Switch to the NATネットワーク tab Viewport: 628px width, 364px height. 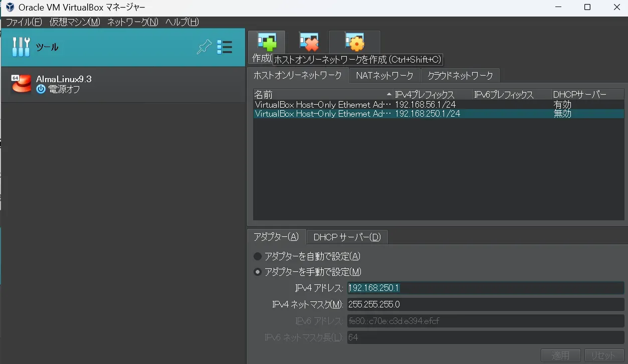(x=384, y=76)
